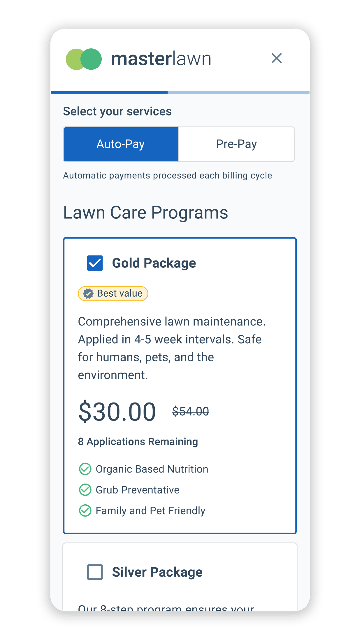
Task: Click the Lawn Care Programs heading
Action: [146, 213]
